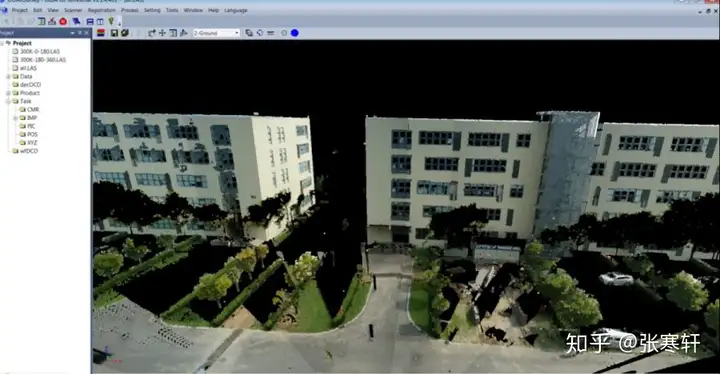
Task: Open the Scanner menu
Action: click(73, 10)
